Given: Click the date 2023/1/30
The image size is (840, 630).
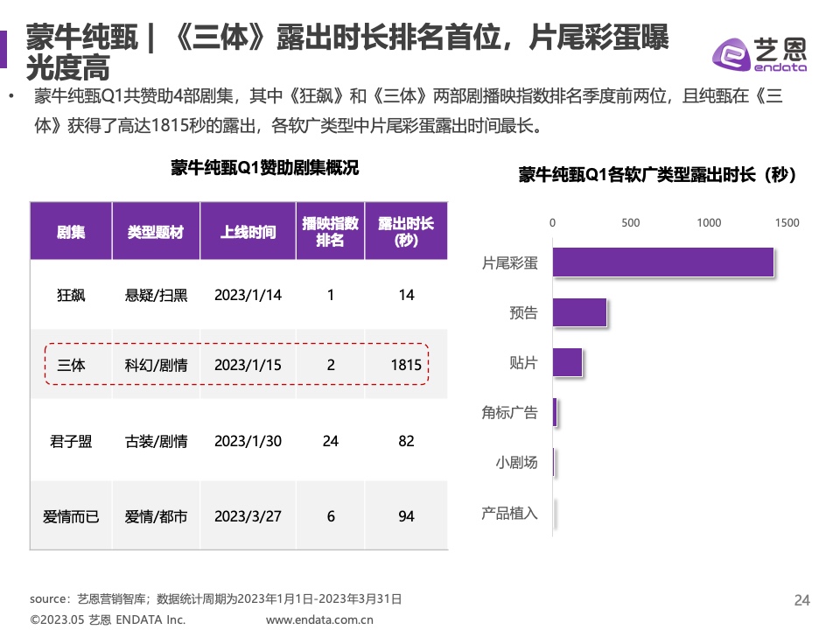Looking at the screenshot, I should tap(248, 441).
